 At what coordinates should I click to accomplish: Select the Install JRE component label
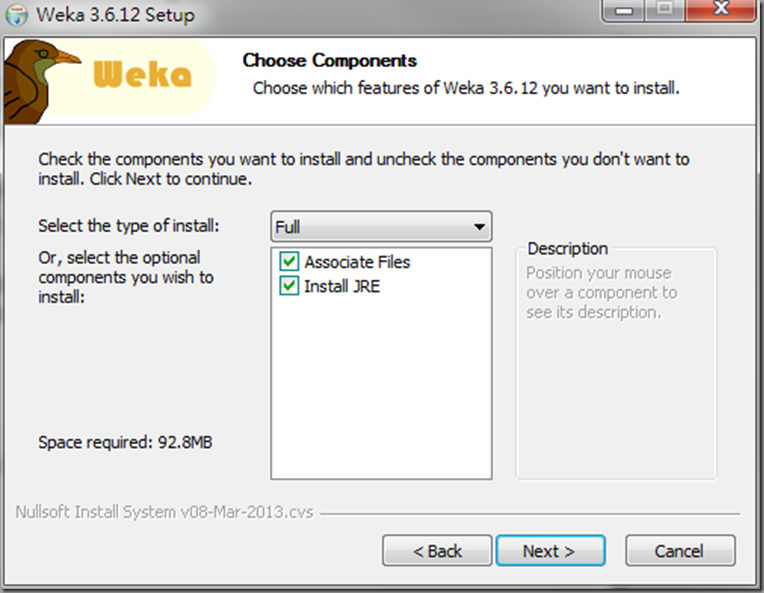(342, 287)
